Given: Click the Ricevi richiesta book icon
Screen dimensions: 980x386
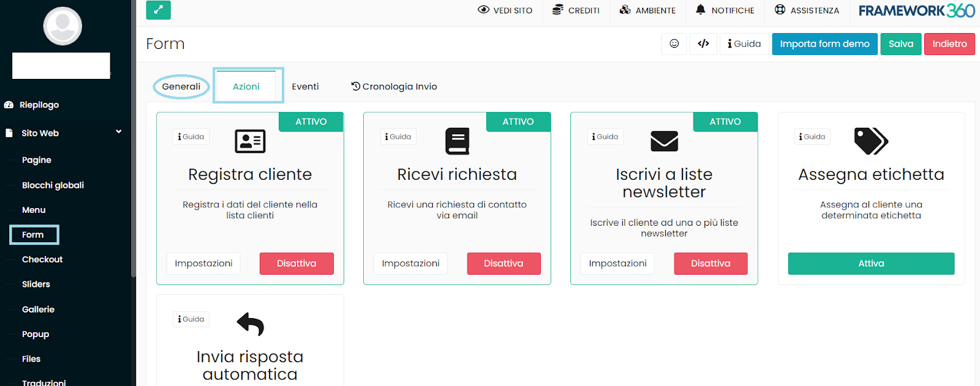Looking at the screenshot, I should point(457,141).
